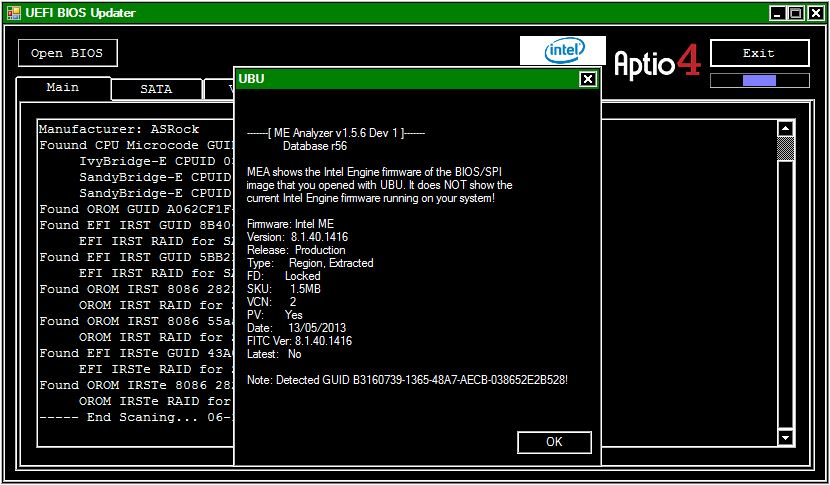
Task: Click the 'Firmware: Intel ME' line
Action: [x=290, y=224]
